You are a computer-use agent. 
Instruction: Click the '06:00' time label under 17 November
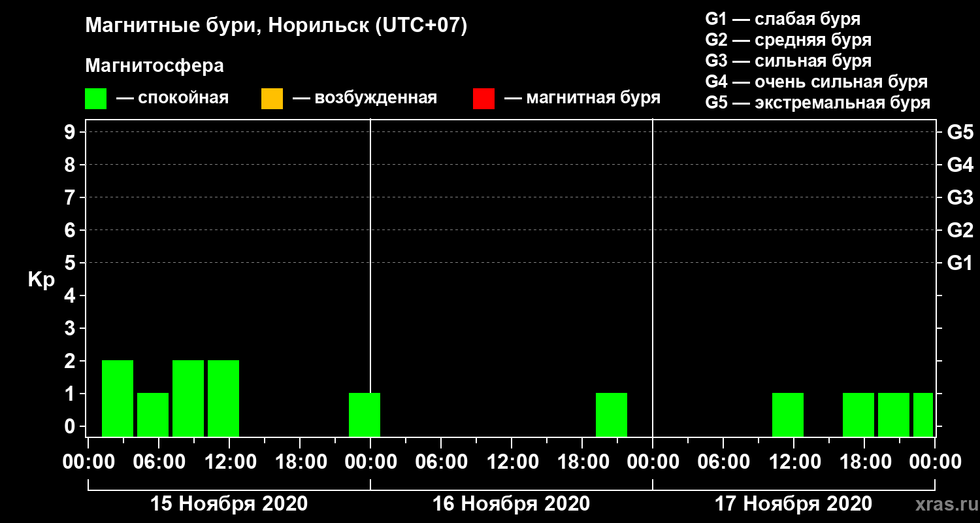click(723, 462)
